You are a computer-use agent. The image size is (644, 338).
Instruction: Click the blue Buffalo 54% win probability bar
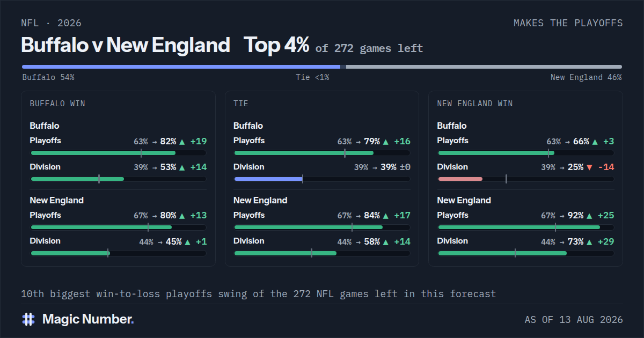[181, 67]
